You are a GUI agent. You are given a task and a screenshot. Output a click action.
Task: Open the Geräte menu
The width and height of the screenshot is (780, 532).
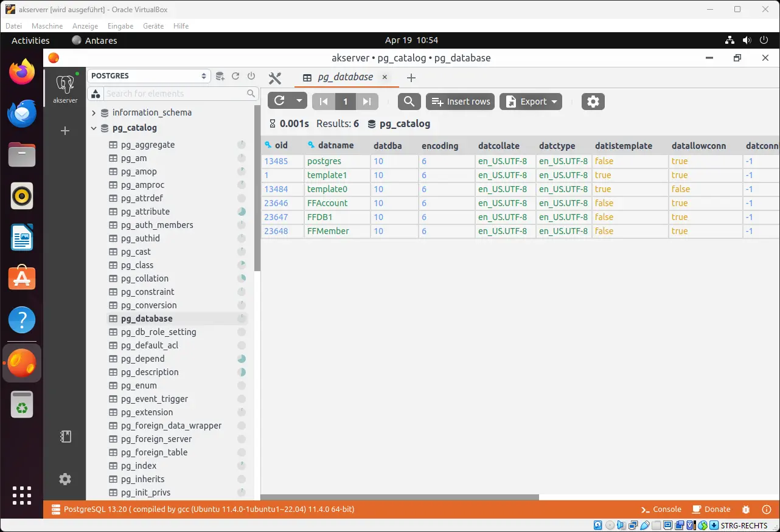[x=153, y=26]
